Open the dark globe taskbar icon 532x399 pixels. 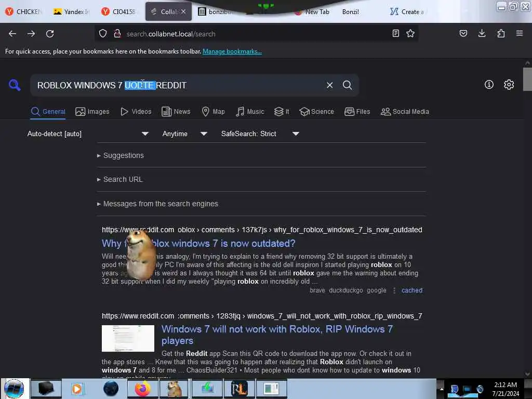[x=111, y=389]
